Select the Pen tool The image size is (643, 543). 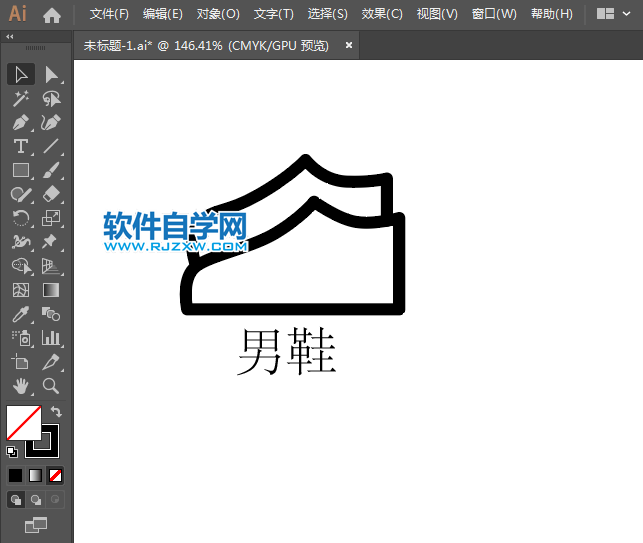tap(21, 123)
